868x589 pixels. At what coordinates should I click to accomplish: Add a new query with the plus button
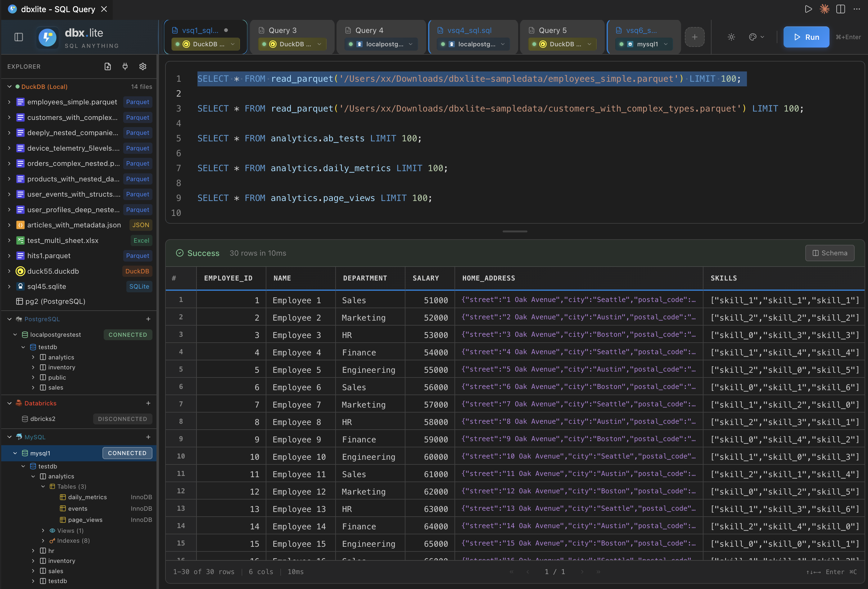[x=694, y=37]
